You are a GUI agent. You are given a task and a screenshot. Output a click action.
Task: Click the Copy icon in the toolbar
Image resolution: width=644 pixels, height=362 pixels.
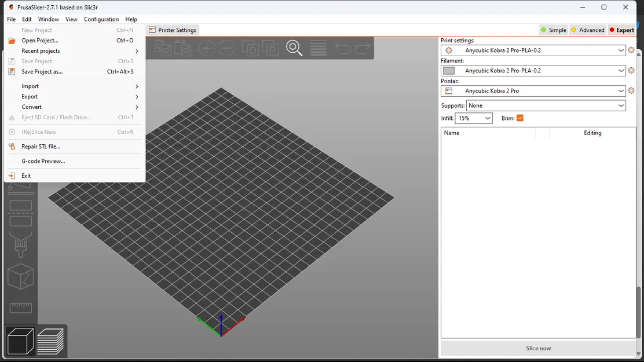(x=163, y=48)
